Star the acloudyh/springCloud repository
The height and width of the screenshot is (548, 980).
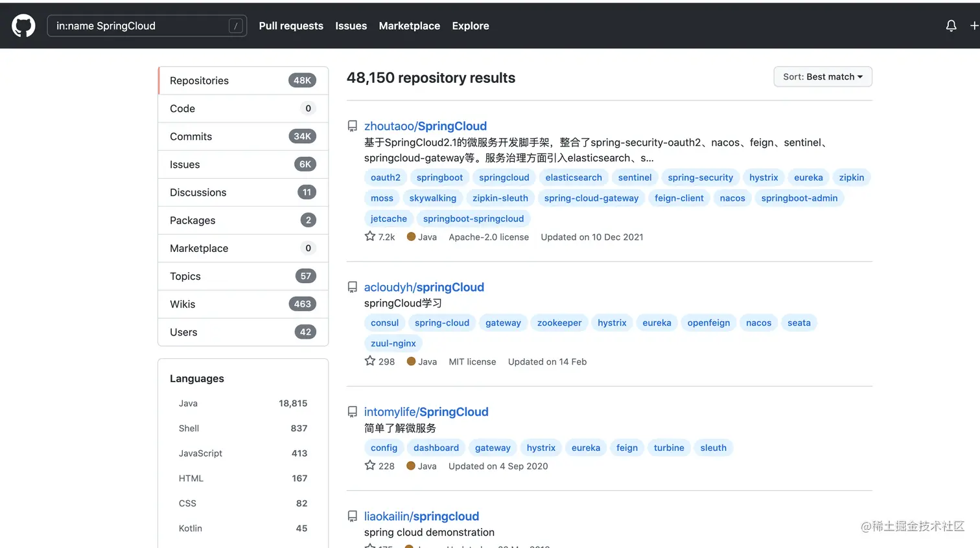click(x=370, y=361)
